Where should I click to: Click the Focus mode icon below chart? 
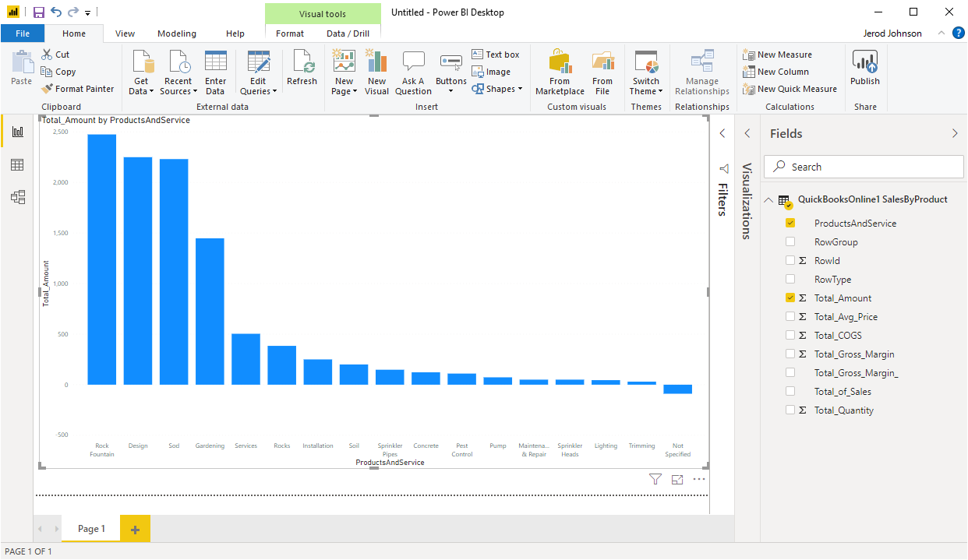click(677, 480)
